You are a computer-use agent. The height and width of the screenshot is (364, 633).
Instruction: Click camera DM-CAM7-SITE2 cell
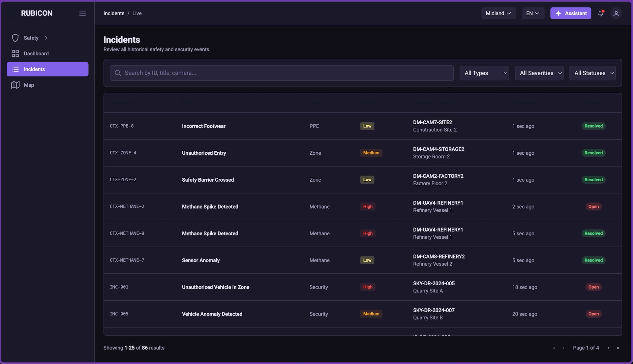click(x=435, y=126)
